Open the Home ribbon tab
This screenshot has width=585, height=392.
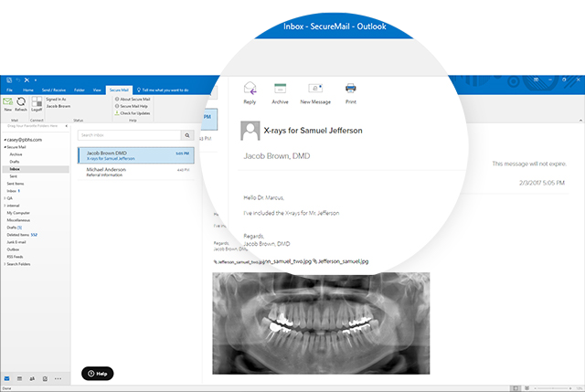coord(28,90)
